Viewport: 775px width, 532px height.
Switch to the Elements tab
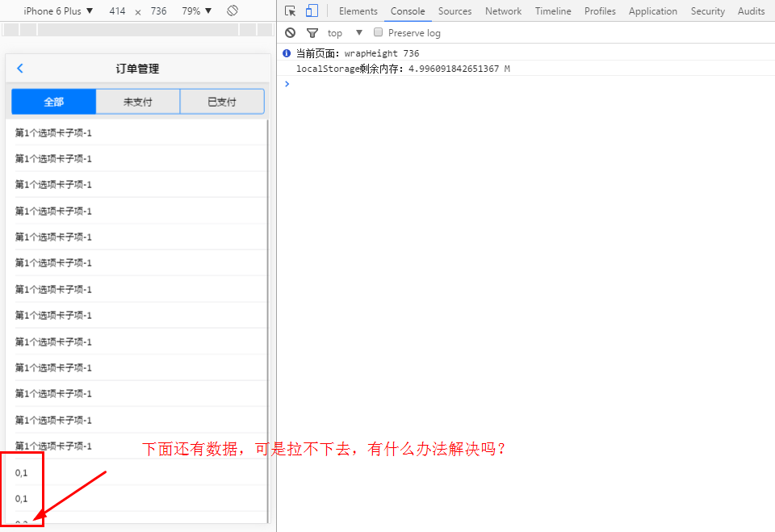pyautogui.click(x=358, y=11)
